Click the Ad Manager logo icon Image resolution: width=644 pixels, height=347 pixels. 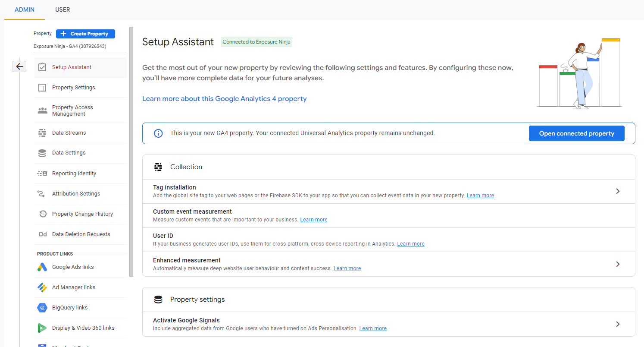(x=42, y=287)
